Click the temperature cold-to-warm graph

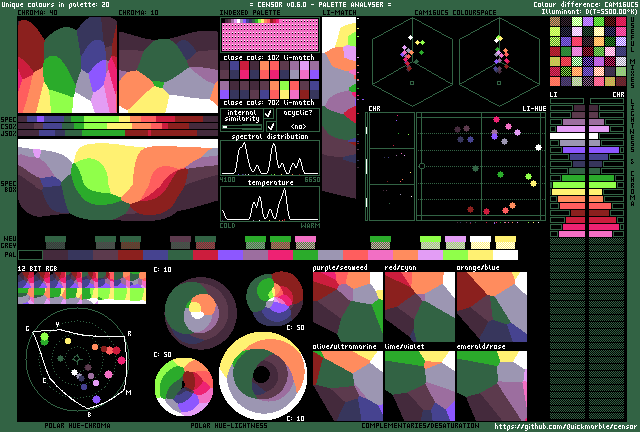pos(270,204)
